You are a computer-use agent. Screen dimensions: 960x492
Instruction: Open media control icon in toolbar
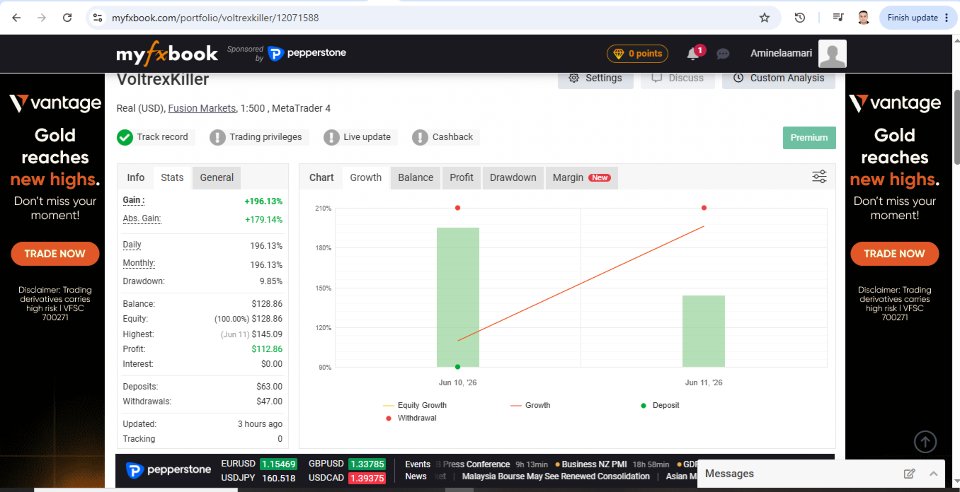(x=838, y=18)
